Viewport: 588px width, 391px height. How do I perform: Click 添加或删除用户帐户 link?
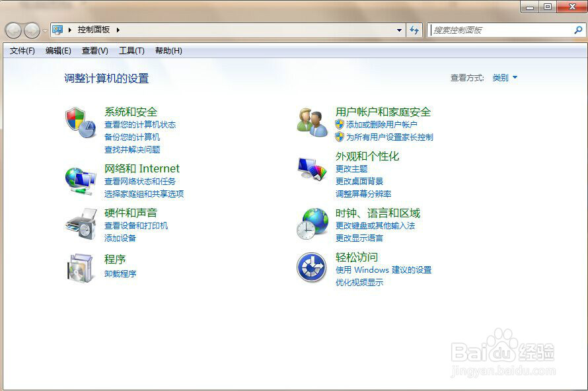(381, 124)
